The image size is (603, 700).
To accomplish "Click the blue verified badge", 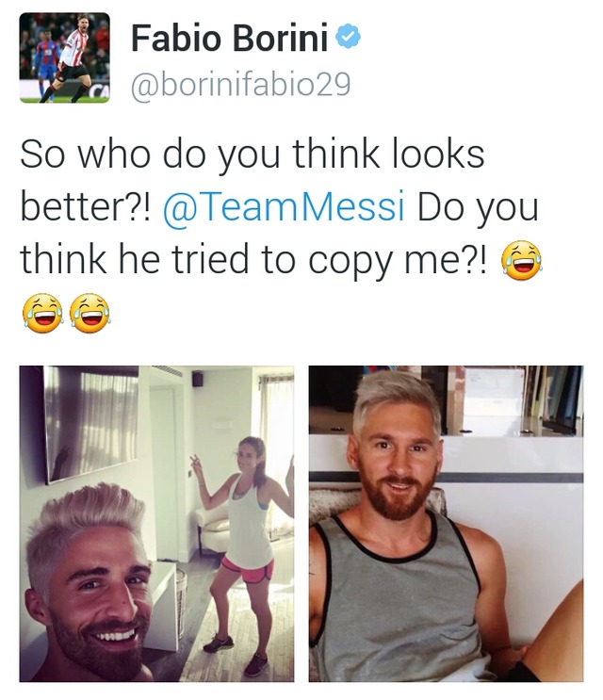I will 348,37.
